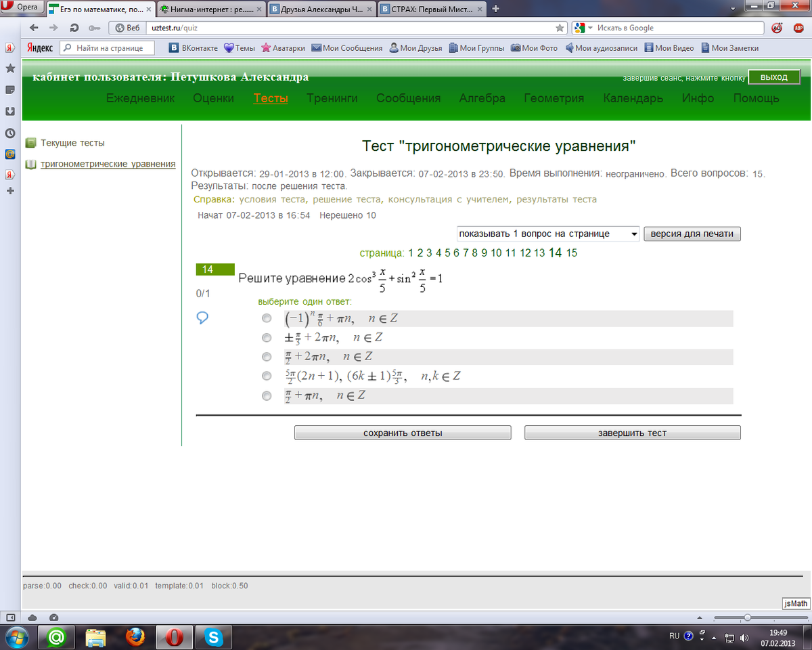Open the Геометрия section
812x650 pixels.
(x=554, y=98)
